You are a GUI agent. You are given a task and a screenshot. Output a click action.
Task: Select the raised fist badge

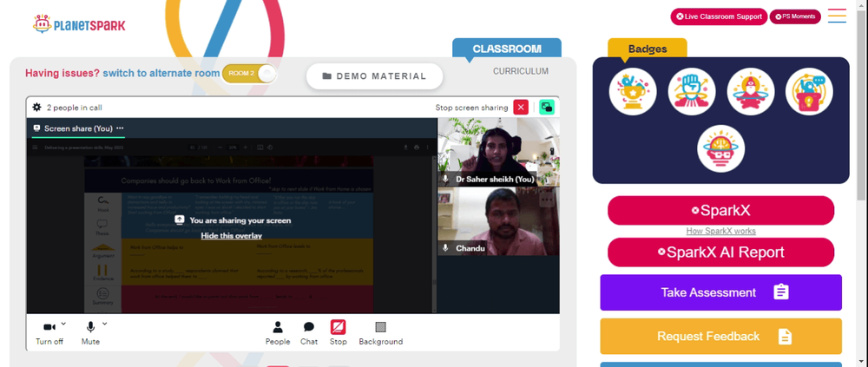(692, 91)
